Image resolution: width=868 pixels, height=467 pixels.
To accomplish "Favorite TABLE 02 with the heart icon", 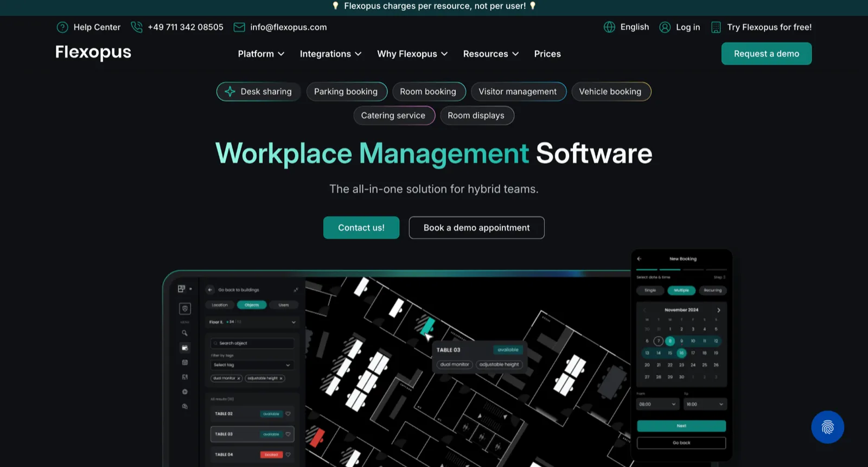I will pos(288,414).
